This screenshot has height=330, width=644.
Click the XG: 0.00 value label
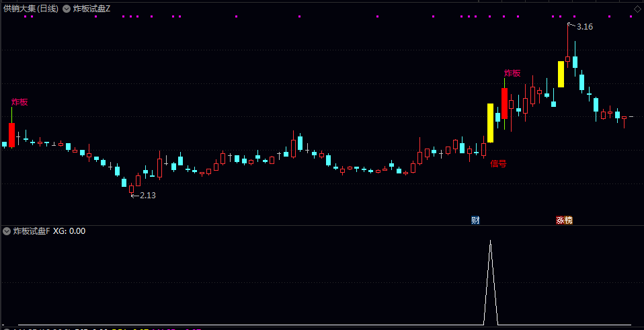pyautogui.click(x=69, y=231)
